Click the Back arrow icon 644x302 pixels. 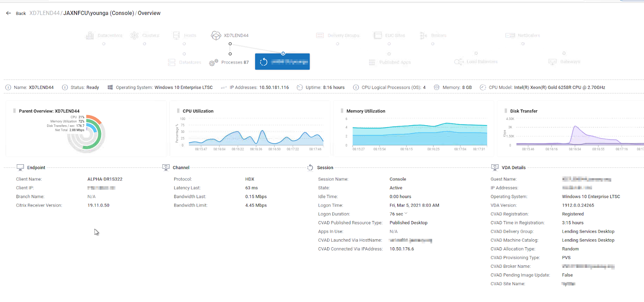pos(8,13)
